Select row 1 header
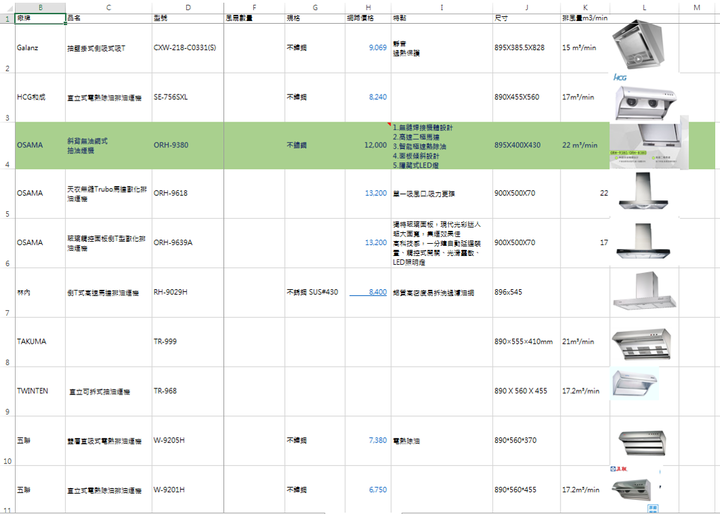This screenshot has height=514, width=720. [x=7, y=19]
